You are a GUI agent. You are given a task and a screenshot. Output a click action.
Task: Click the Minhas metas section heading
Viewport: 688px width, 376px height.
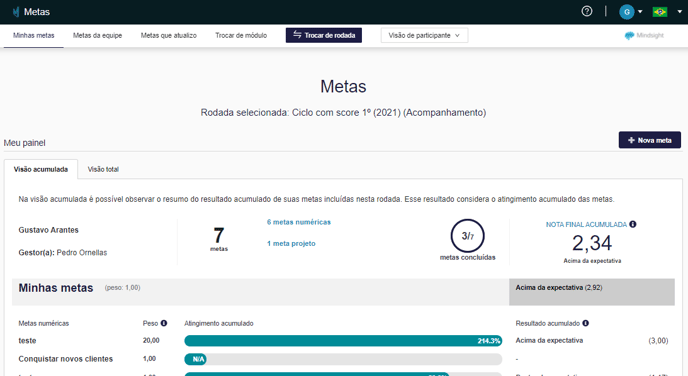coord(56,288)
